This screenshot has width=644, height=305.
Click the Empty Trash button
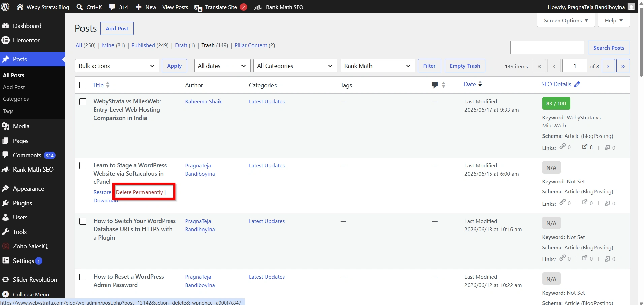(x=465, y=66)
